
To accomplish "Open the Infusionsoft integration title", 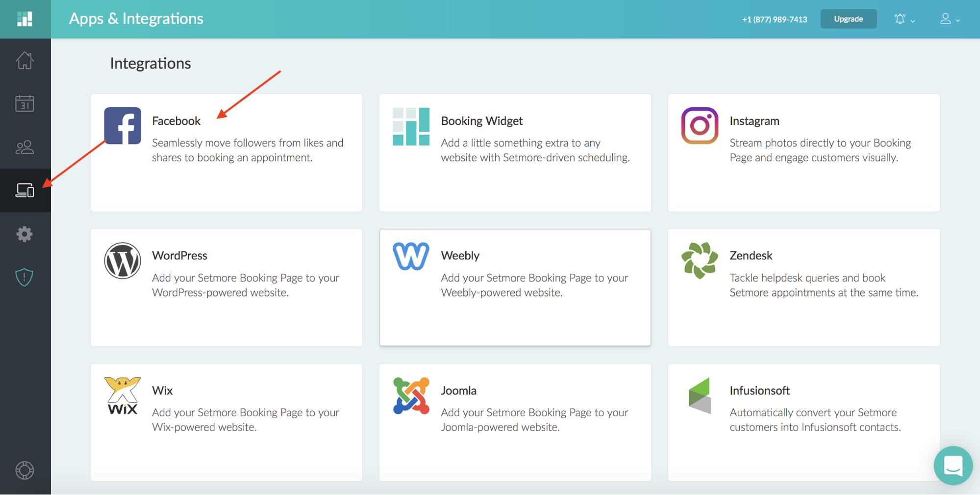I will pos(759,391).
